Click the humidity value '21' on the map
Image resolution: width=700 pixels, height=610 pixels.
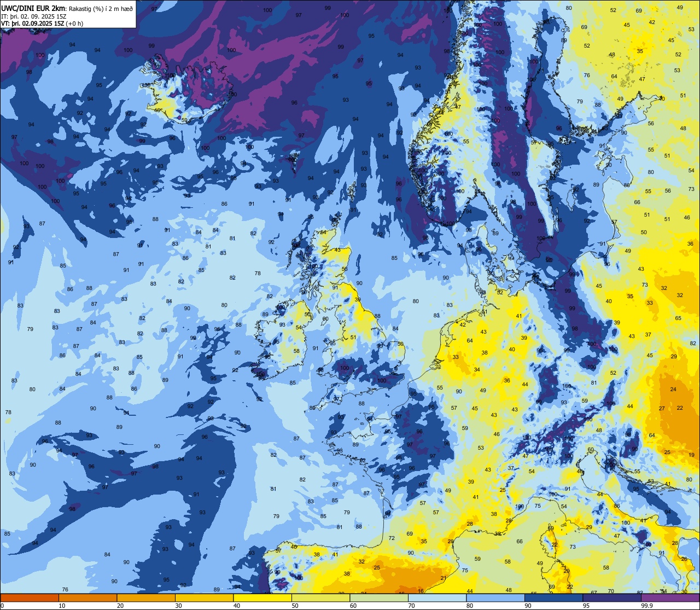pos(444,578)
